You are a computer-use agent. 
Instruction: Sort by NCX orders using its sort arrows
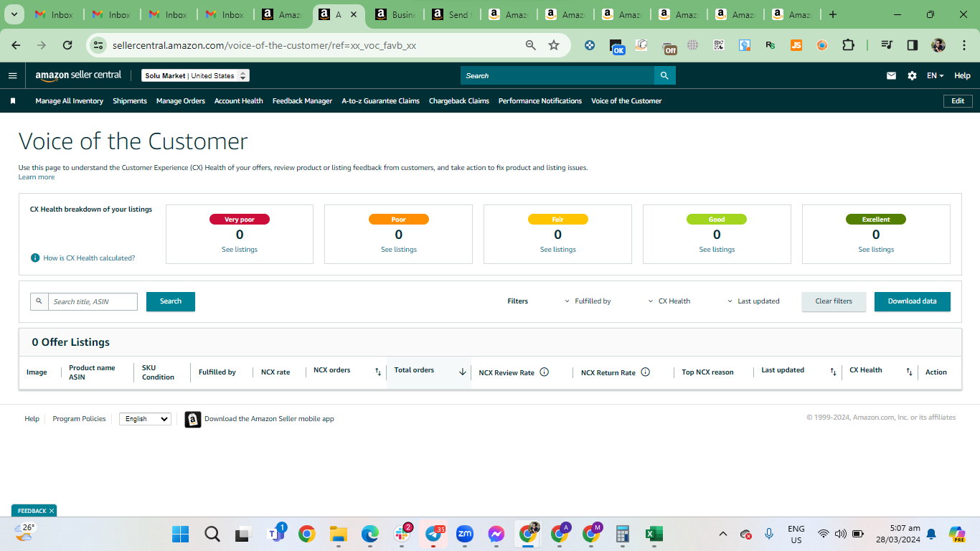pos(378,372)
